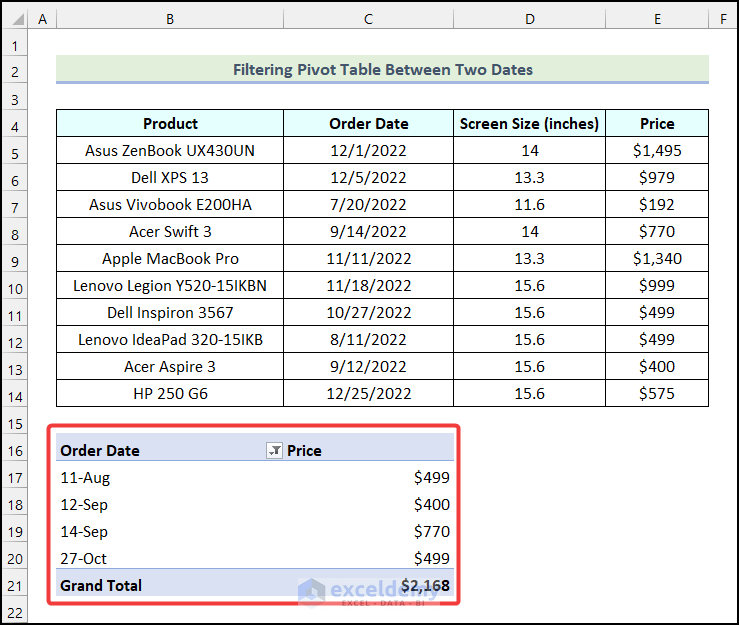Image resolution: width=739 pixels, height=625 pixels.
Task: Click the '14-Sep' pivot row label
Action: tap(84, 532)
